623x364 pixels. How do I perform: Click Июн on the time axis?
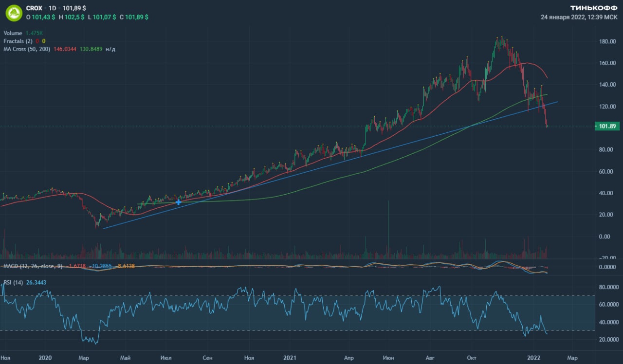[x=389, y=358]
